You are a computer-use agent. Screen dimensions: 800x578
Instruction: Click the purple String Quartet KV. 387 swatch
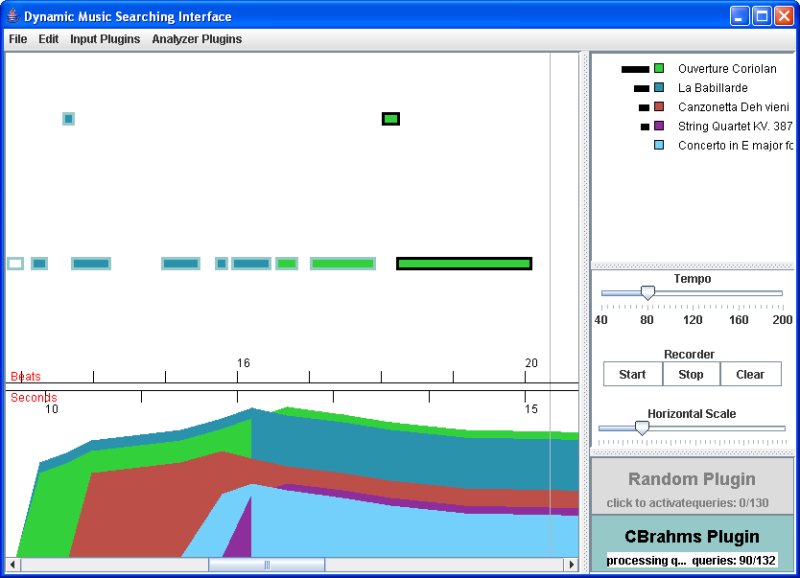pos(659,126)
